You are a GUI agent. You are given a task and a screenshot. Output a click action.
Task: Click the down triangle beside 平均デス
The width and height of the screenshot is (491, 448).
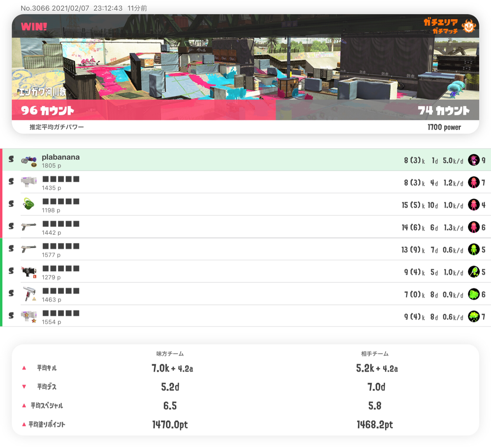24,387
